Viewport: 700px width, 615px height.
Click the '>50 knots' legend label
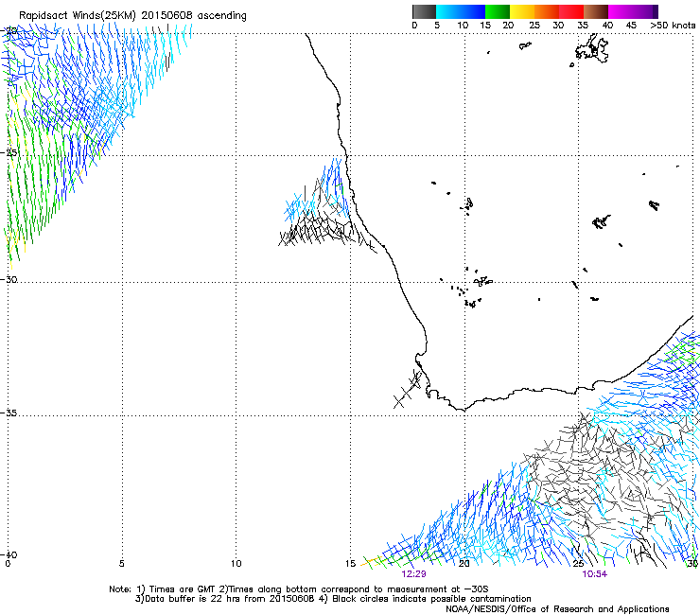click(x=673, y=26)
